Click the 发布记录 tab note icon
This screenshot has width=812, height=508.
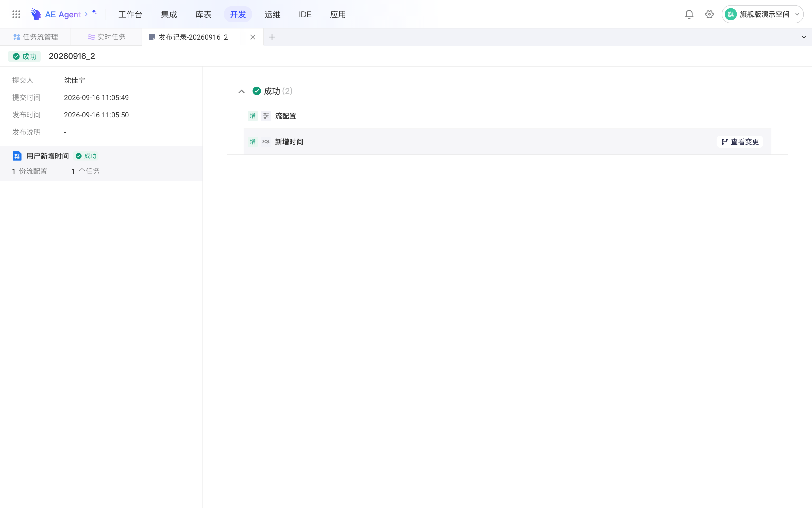click(x=152, y=37)
